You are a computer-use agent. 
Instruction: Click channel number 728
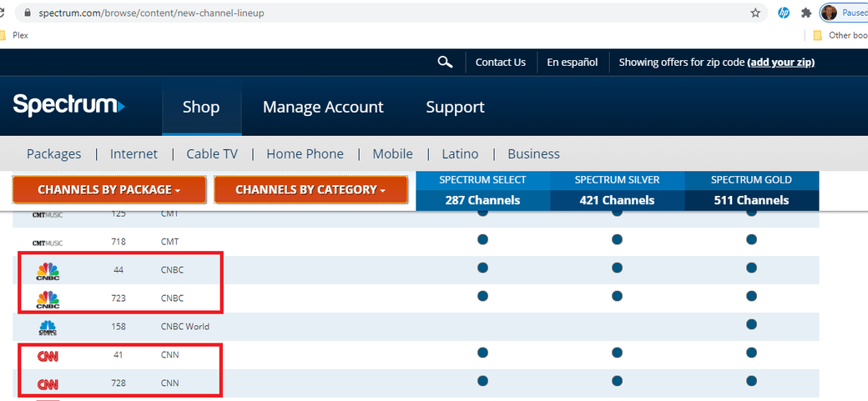[x=118, y=383]
